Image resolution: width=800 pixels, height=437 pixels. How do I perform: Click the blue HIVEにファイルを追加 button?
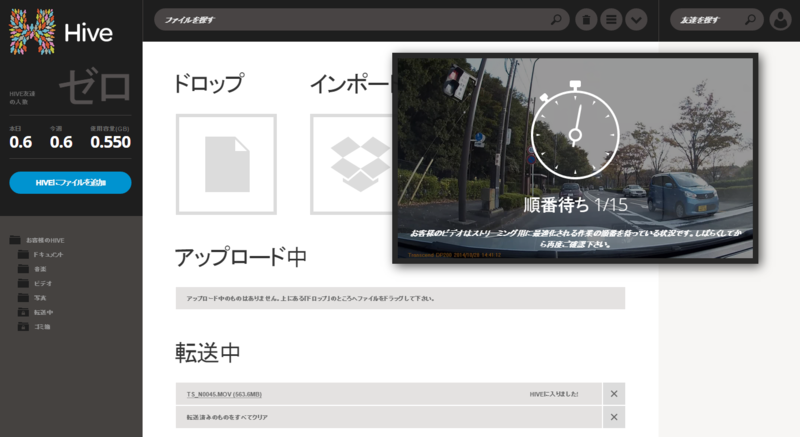tap(70, 183)
